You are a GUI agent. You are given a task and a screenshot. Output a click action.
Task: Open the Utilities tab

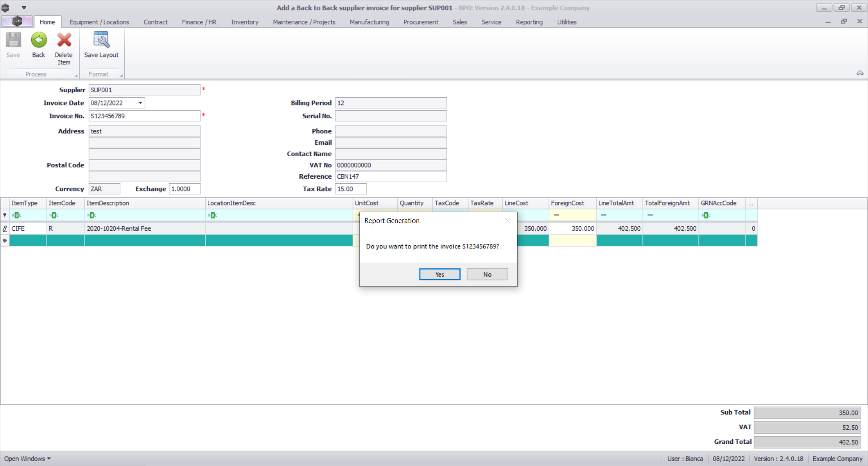pos(567,22)
